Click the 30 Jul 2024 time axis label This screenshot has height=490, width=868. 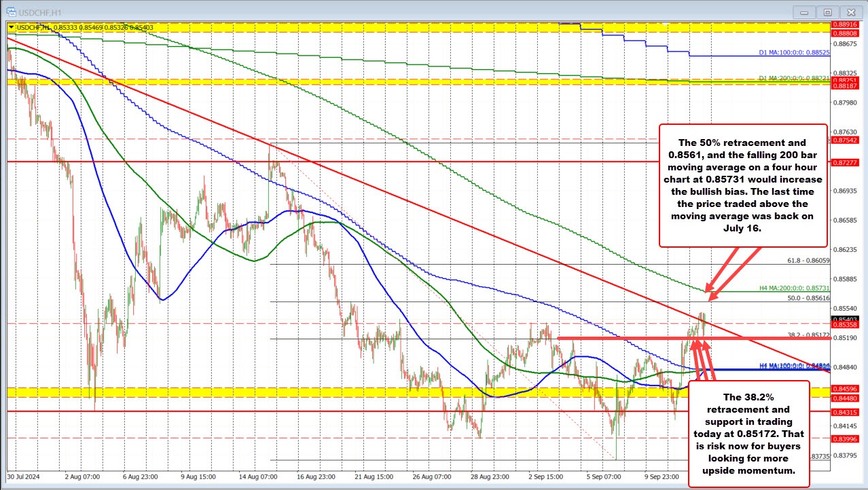click(22, 477)
